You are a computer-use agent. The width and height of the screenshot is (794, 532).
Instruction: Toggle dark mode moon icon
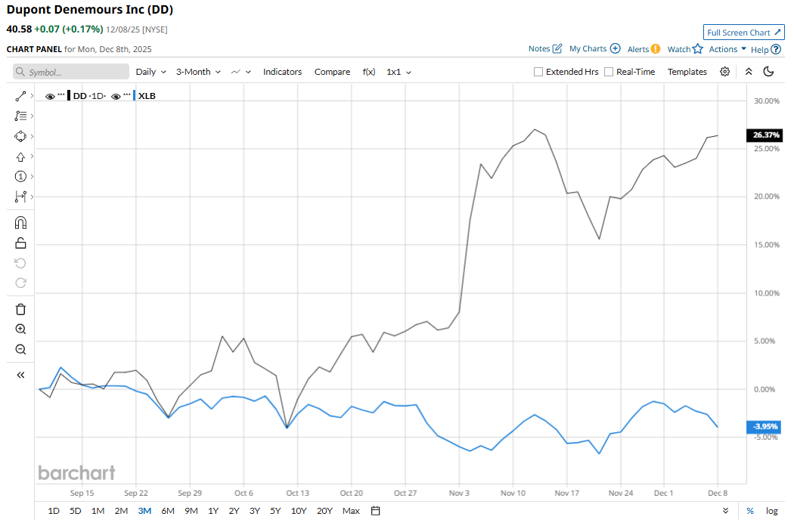coord(769,71)
